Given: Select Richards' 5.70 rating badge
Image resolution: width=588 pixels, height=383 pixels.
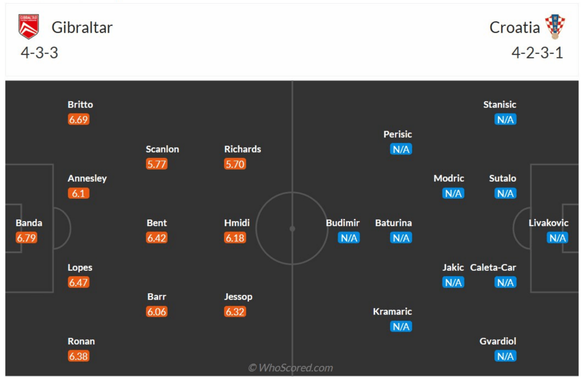Looking at the screenshot, I should pyautogui.click(x=235, y=164).
